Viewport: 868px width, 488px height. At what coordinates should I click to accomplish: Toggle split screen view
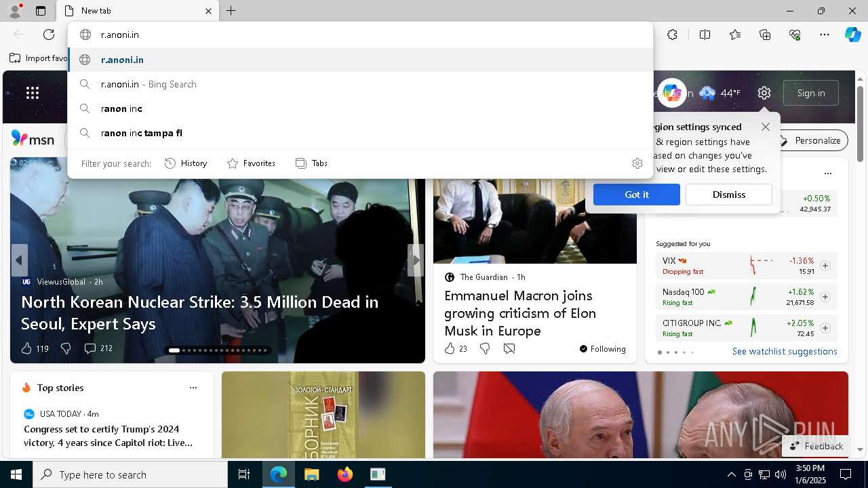(x=705, y=35)
